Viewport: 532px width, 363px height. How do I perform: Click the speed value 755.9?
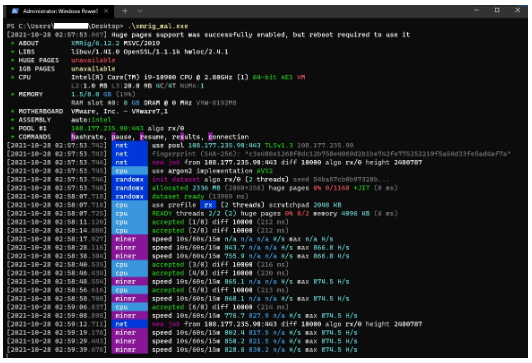[x=234, y=256]
